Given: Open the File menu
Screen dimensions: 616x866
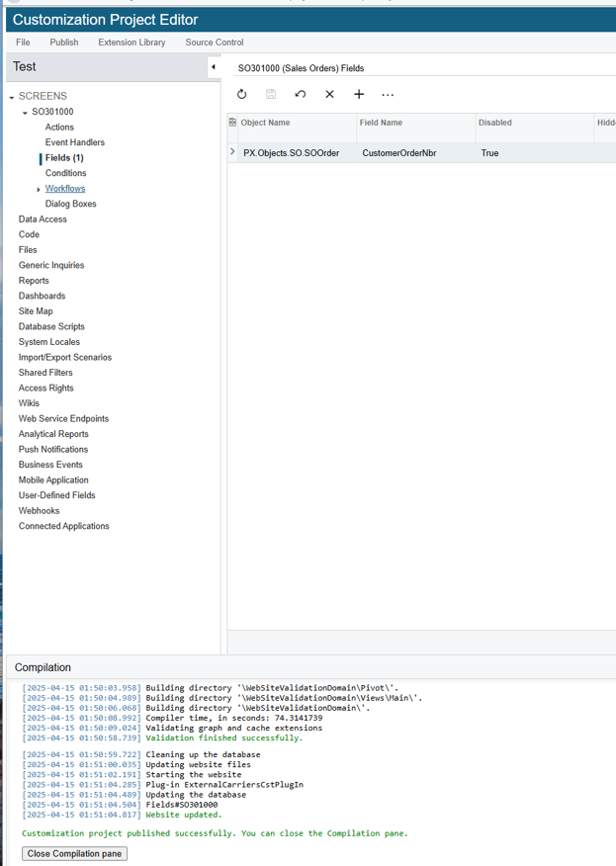Looking at the screenshot, I should (23, 43).
